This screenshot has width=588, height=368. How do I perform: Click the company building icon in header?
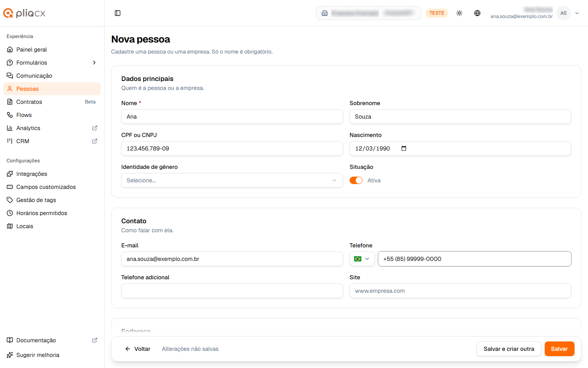(x=325, y=13)
